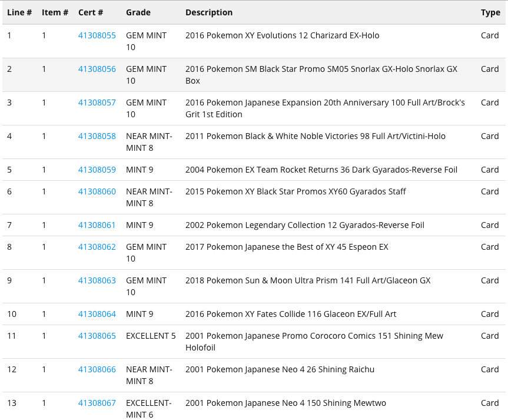The image size is (508, 420).
Task: Click MINT 9 grade in line 5
Action: 140,170
